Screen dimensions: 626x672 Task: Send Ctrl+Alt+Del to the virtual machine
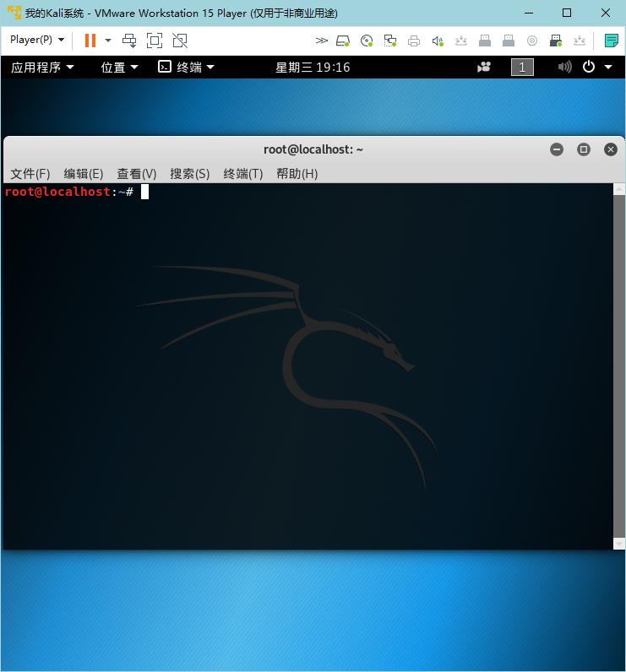tap(129, 41)
